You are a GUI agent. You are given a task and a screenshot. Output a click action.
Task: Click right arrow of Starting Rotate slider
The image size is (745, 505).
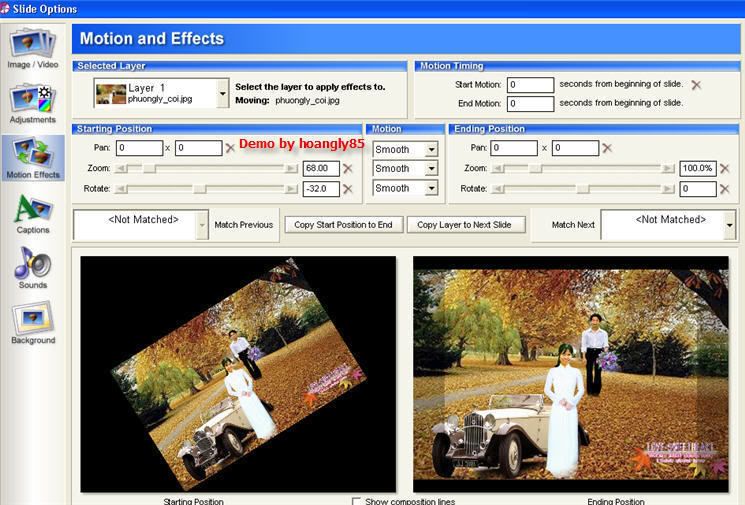[x=291, y=189]
